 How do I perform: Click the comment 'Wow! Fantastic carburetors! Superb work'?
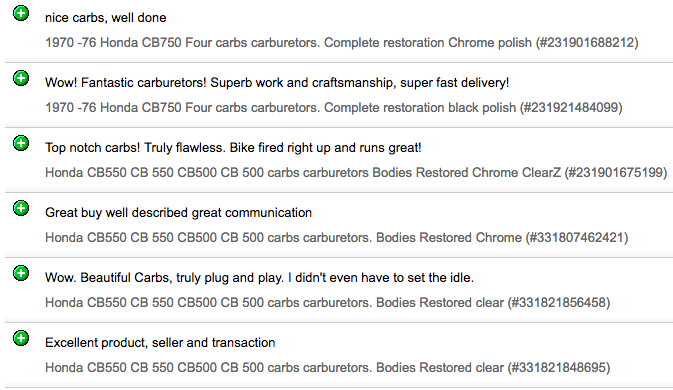coord(277,82)
